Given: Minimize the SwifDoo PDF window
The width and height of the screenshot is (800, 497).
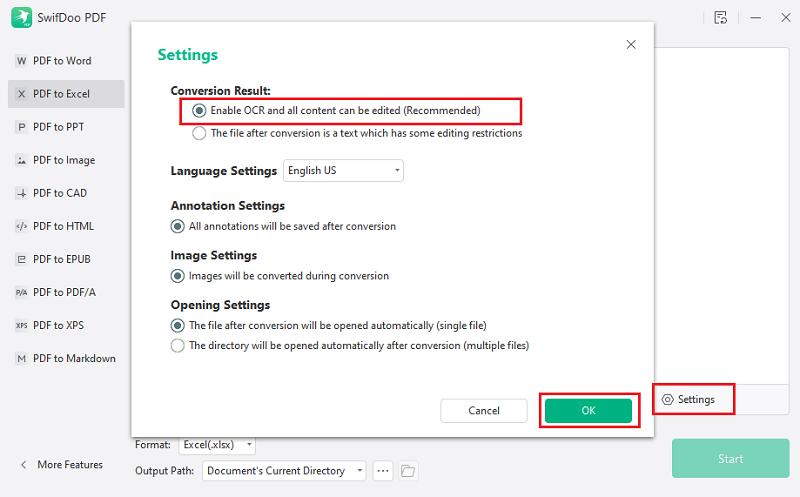Looking at the screenshot, I should click(x=756, y=17).
